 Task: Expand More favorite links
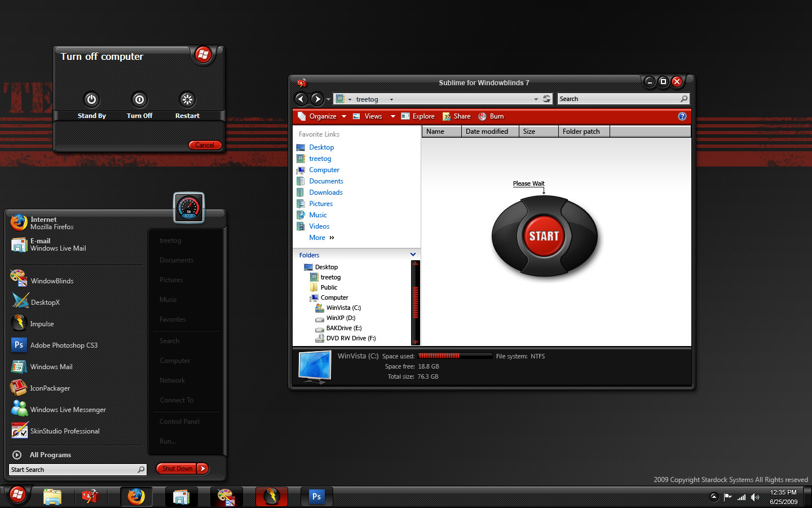point(321,238)
